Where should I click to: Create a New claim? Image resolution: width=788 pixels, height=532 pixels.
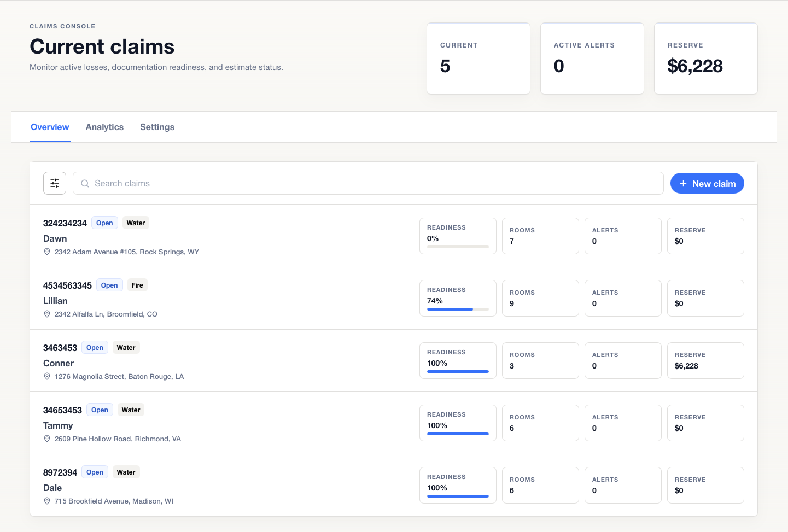707,184
